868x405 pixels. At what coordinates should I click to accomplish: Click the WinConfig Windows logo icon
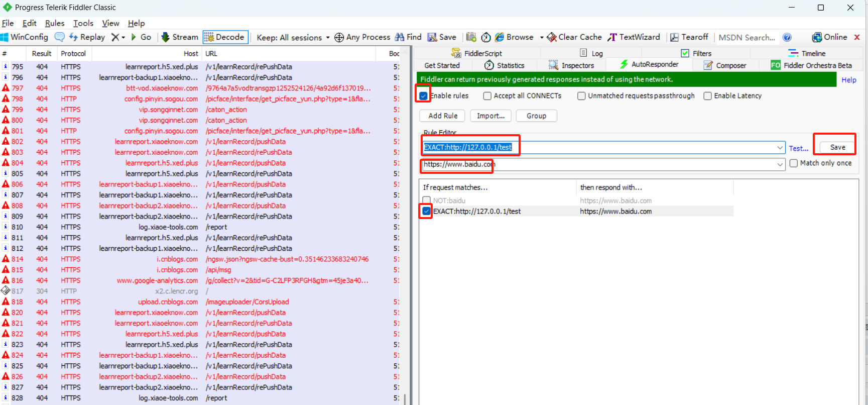[5, 37]
